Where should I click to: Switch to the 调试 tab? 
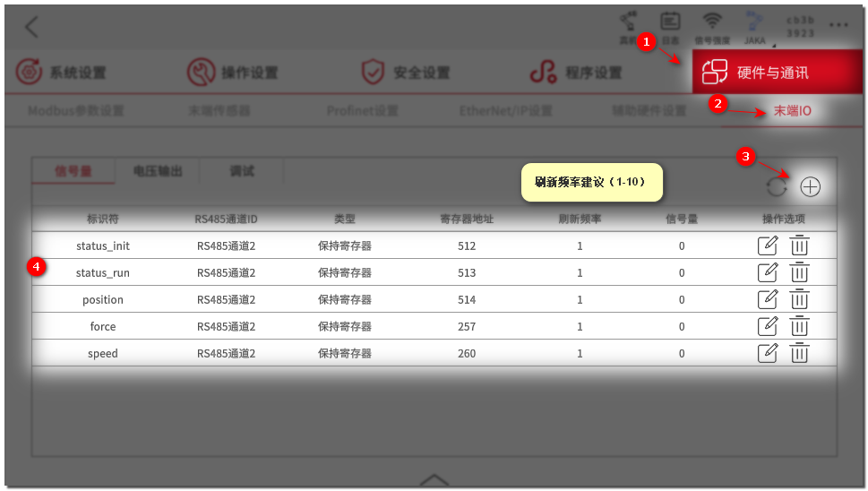click(242, 171)
